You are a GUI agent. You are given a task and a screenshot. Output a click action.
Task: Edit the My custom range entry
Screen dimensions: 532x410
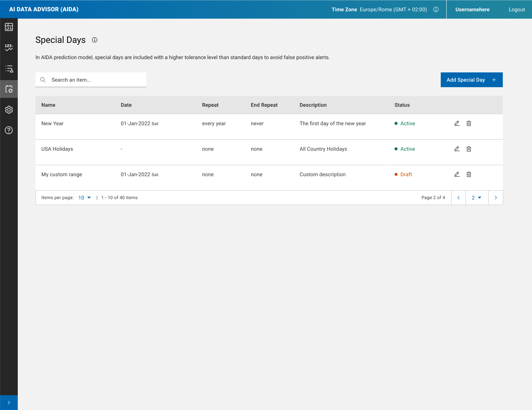coord(457,174)
